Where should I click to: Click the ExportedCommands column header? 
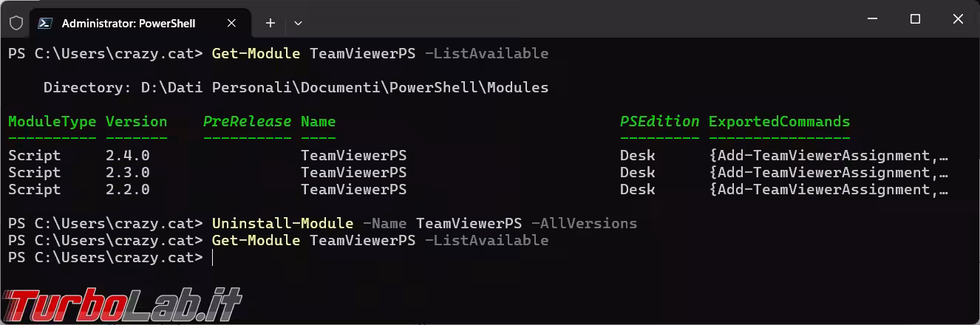[x=779, y=122]
